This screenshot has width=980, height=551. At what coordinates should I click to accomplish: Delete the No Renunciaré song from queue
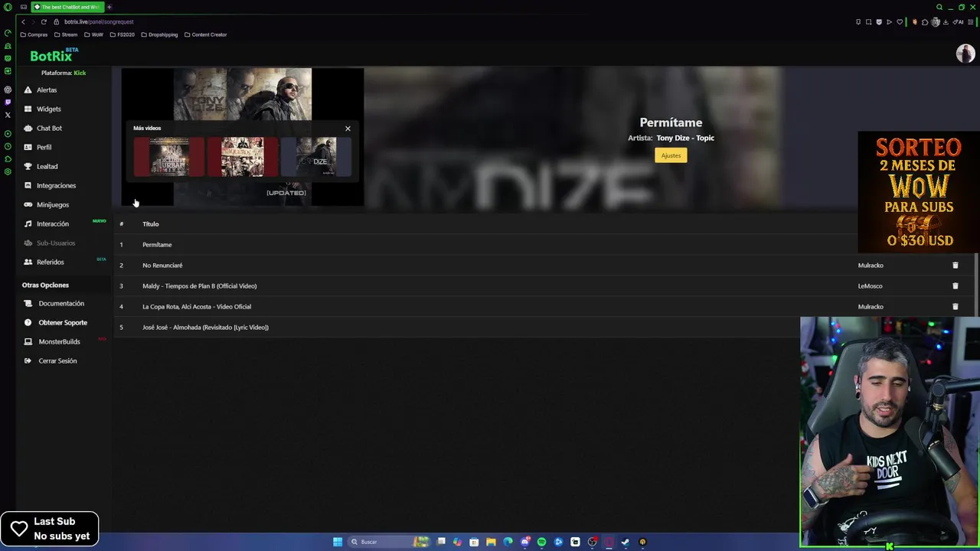click(955, 265)
